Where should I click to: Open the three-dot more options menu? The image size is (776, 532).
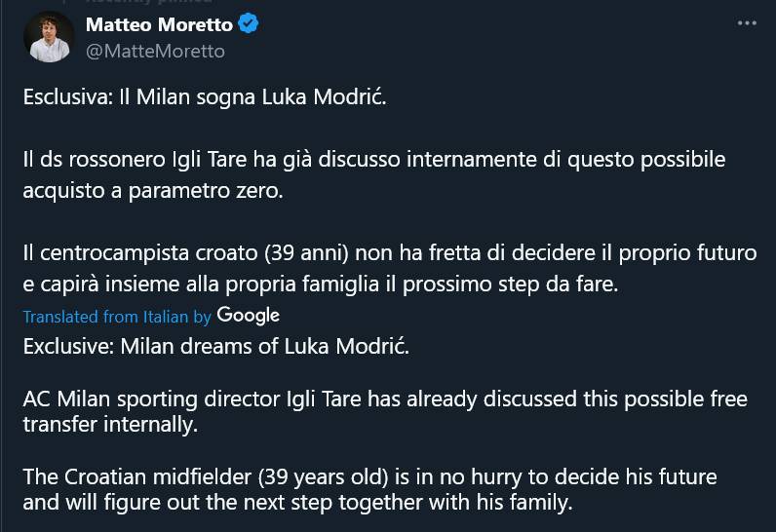(746, 23)
